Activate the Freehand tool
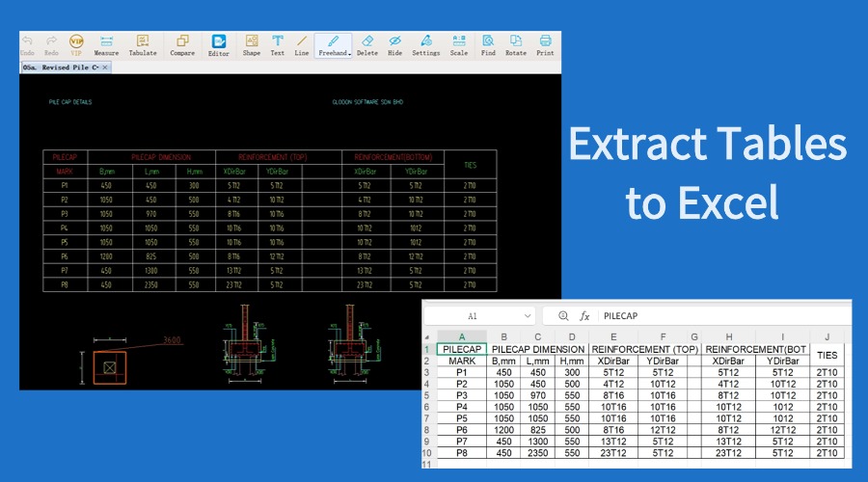 pyautogui.click(x=332, y=44)
